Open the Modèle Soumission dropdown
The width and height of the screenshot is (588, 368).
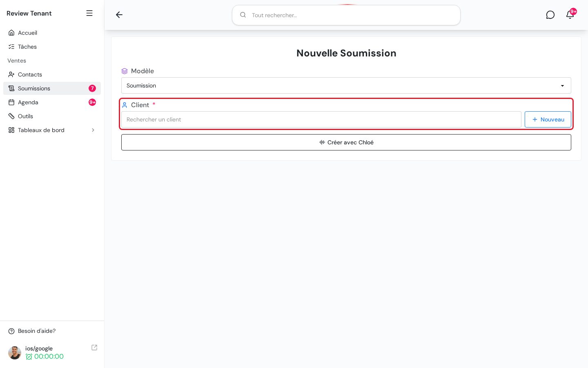point(346,85)
